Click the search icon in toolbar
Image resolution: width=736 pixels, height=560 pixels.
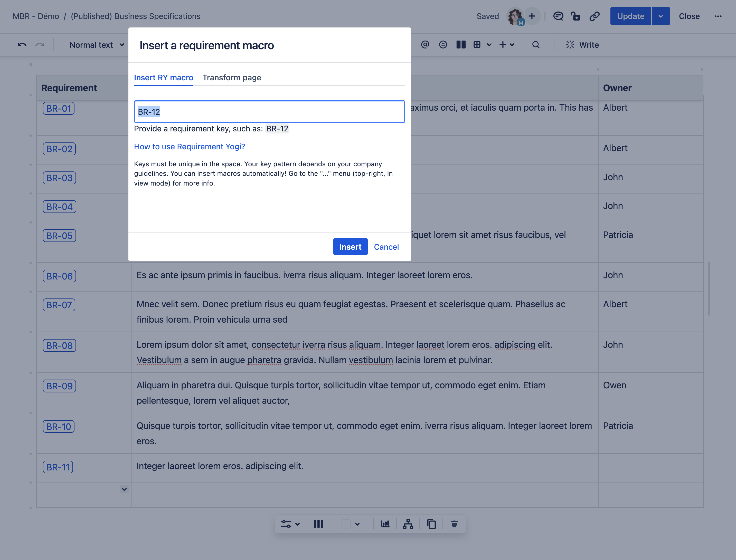point(536,45)
